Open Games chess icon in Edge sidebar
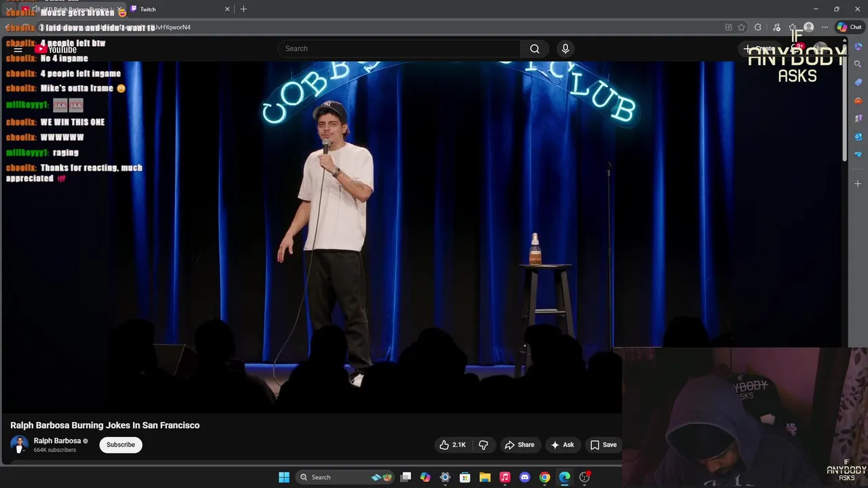Viewport: 868px width, 488px height. (x=858, y=118)
